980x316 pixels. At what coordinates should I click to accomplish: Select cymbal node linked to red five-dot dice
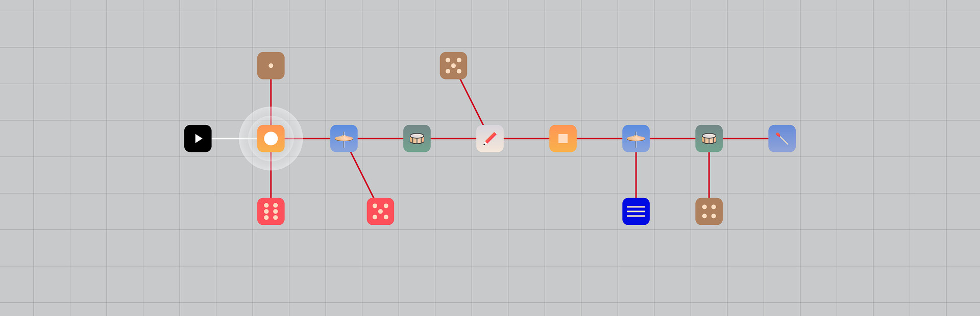point(344,139)
